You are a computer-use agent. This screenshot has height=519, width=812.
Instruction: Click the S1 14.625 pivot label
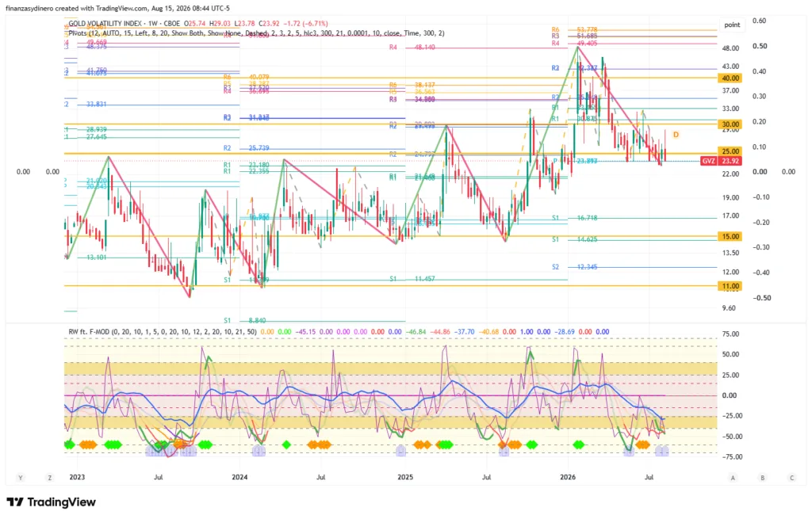[574, 239]
